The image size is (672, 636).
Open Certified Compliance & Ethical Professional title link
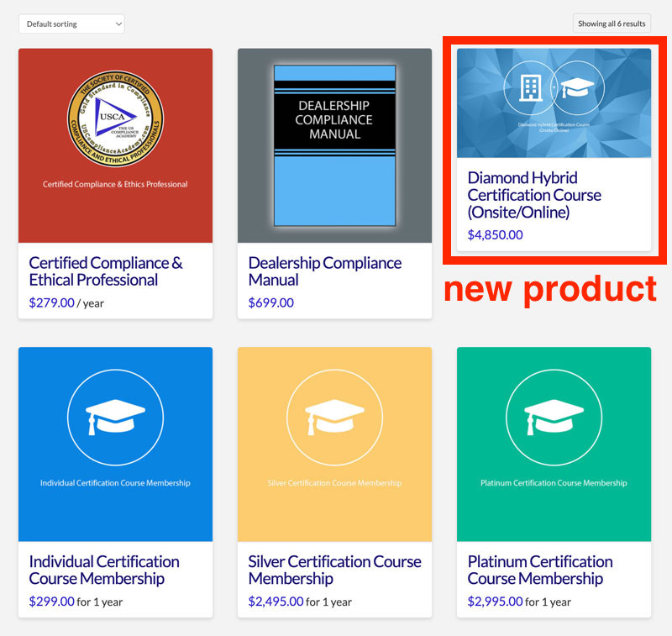(x=105, y=271)
